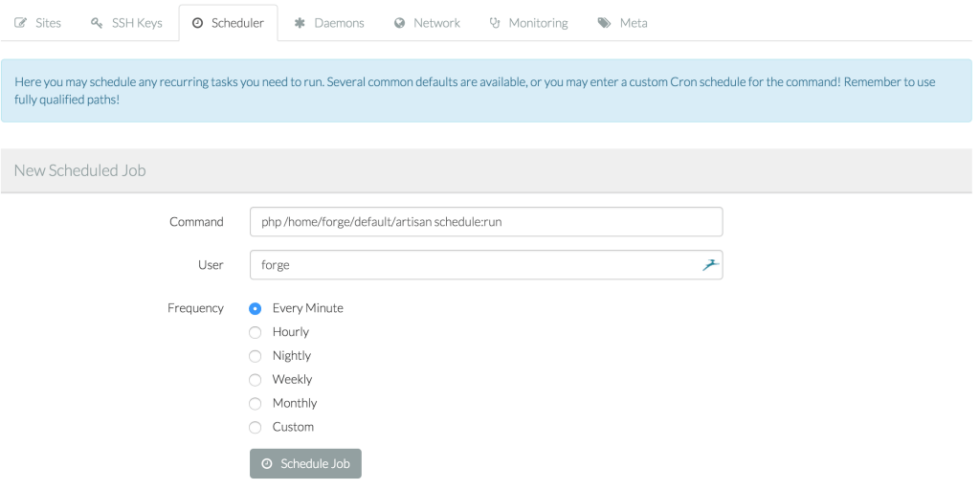Image resolution: width=980 pixels, height=490 pixels.
Task: Focus the User input field
Action: point(486,265)
